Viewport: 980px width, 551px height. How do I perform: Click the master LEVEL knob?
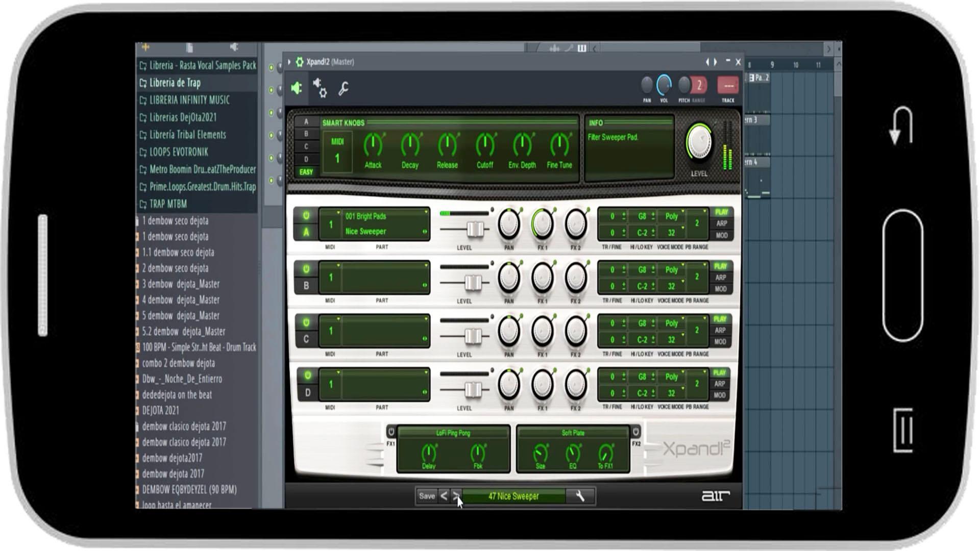(699, 141)
